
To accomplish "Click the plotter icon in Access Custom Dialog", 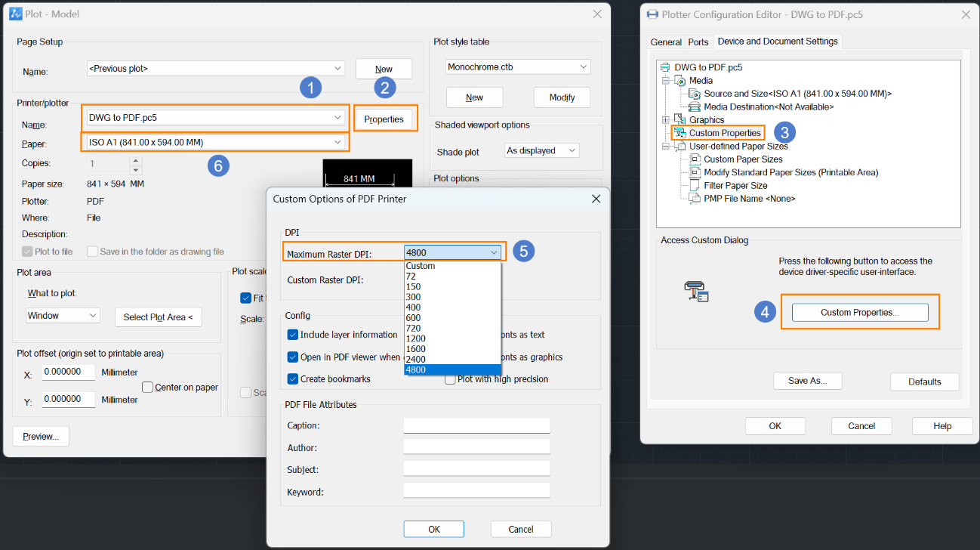I will pos(696,292).
